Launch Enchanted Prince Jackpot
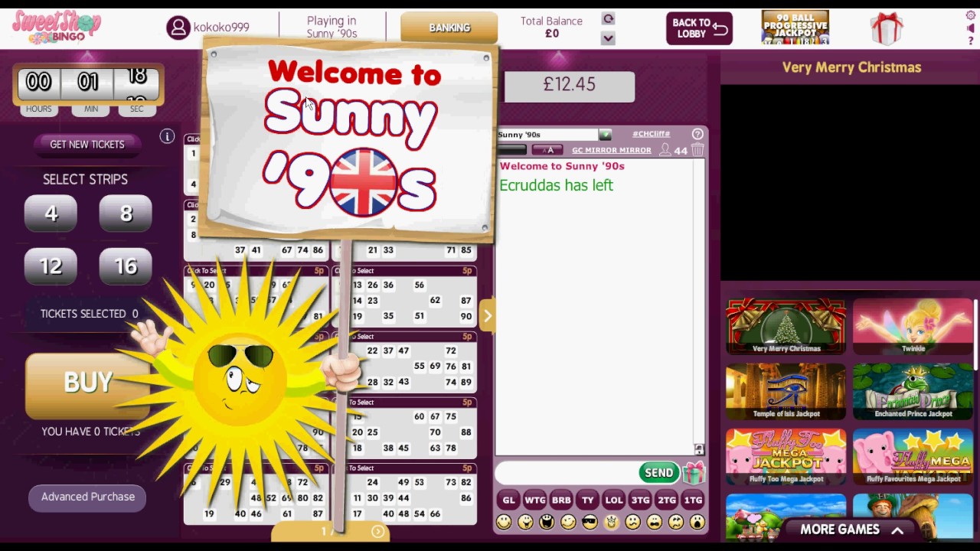This screenshot has height=551, width=980. click(x=913, y=392)
